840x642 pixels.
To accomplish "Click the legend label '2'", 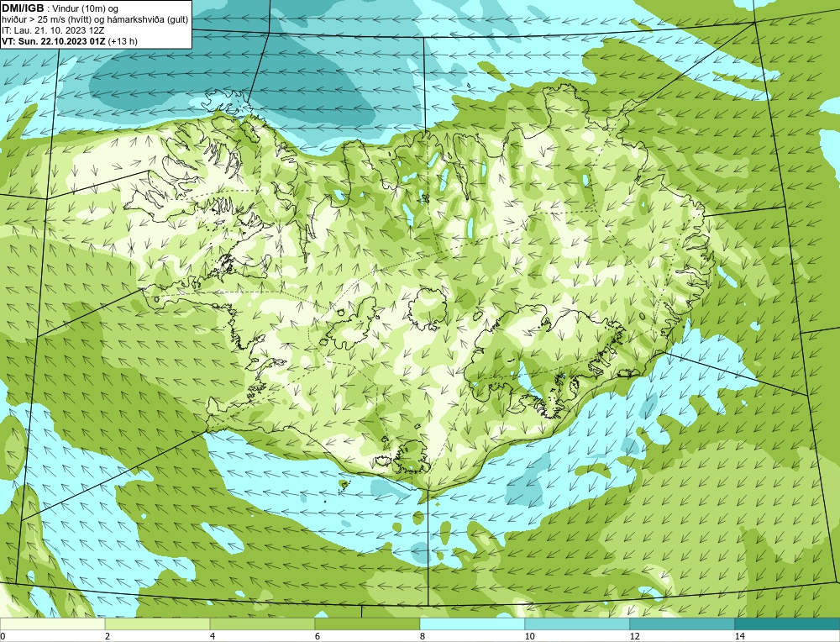I will (108, 636).
